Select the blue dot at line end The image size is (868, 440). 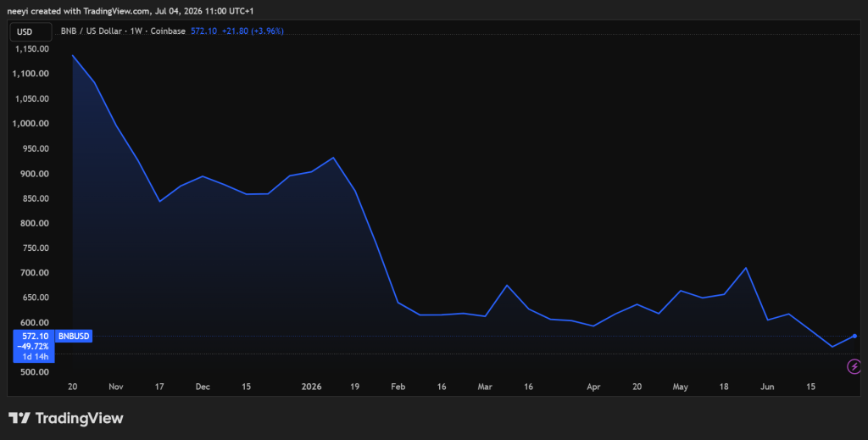point(854,336)
